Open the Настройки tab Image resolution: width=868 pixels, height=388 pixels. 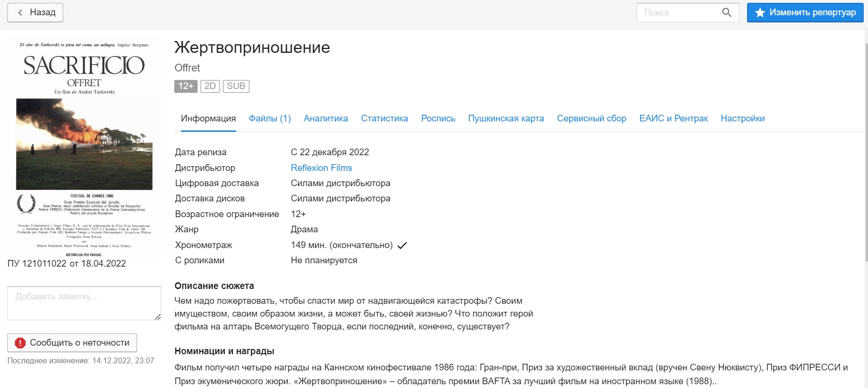tap(742, 119)
